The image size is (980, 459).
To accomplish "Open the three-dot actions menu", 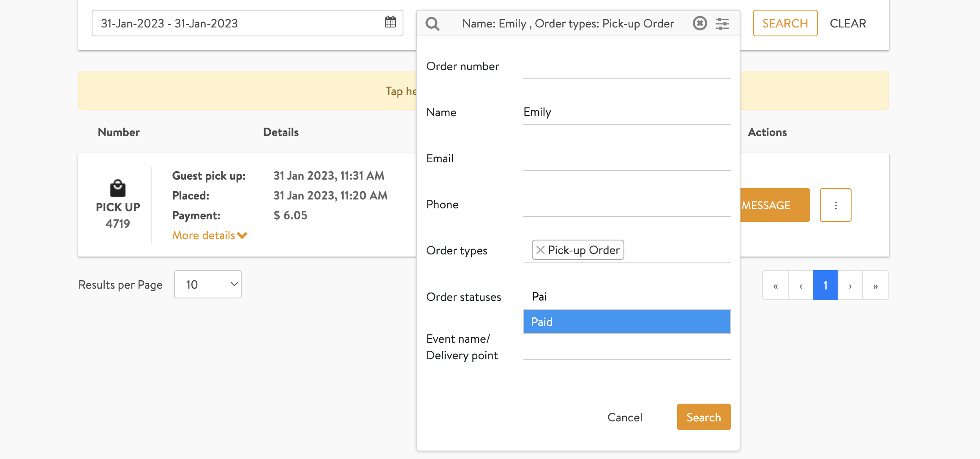I will (835, 205).
